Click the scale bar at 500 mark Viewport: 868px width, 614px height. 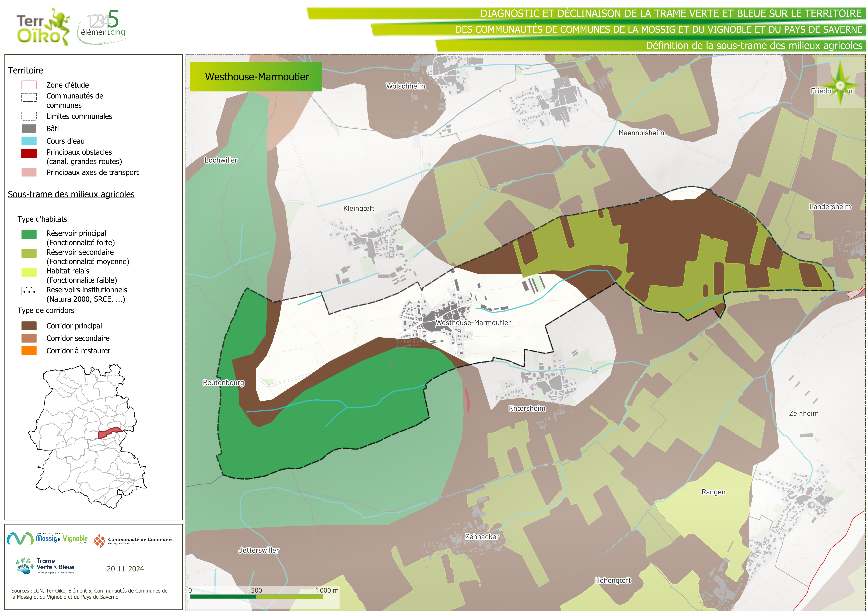[256, 597]
